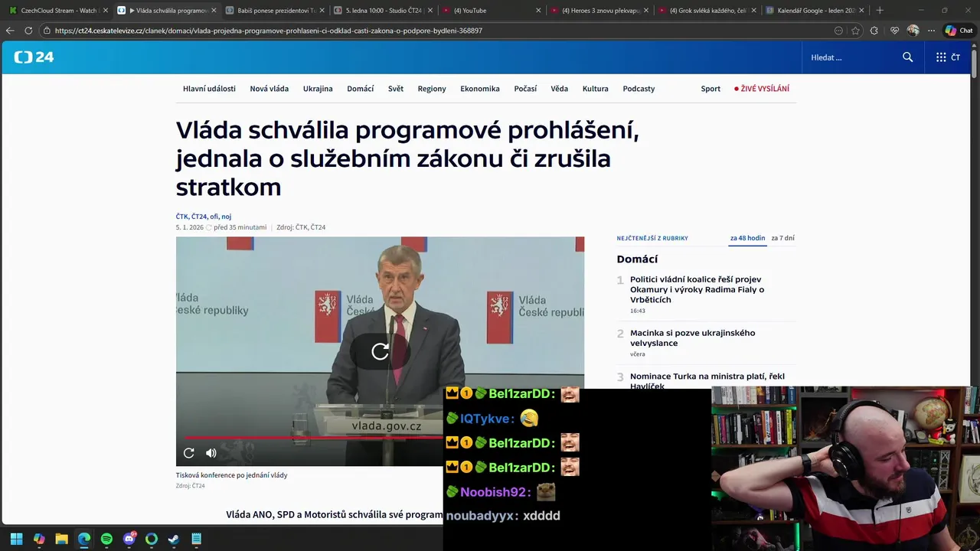Image resolution: width=980 pixels, height=551 pixels.
Task: Click the Edge icon in taskbar
Action: [84, 539]
